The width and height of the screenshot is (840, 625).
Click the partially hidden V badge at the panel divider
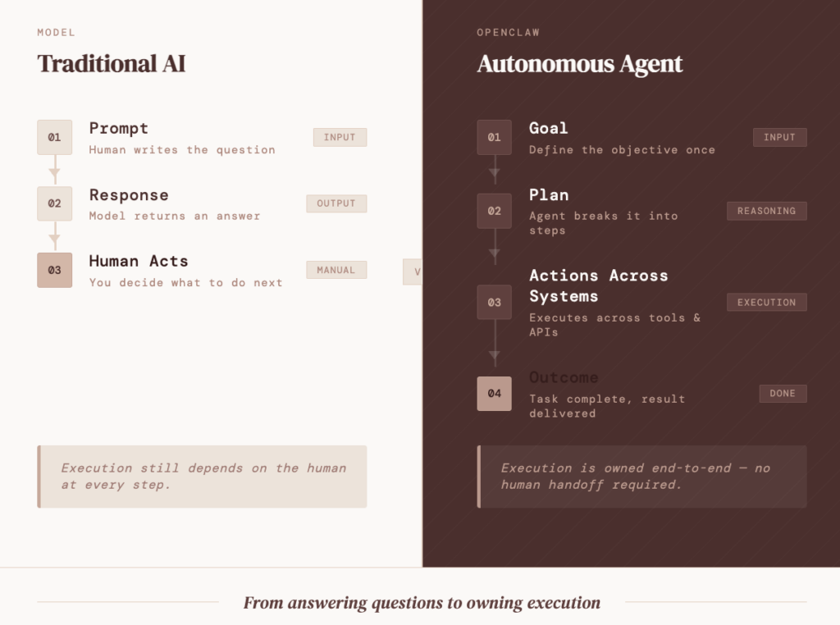tap(413, 271)
